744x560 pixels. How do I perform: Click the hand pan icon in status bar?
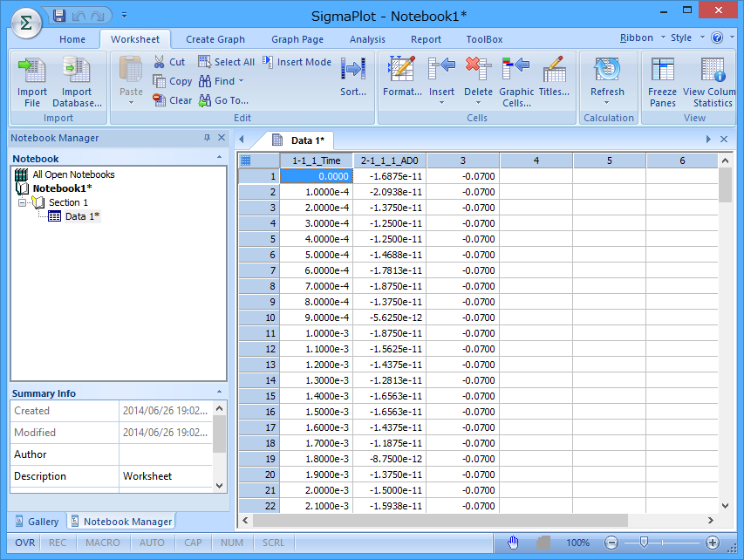513,543
